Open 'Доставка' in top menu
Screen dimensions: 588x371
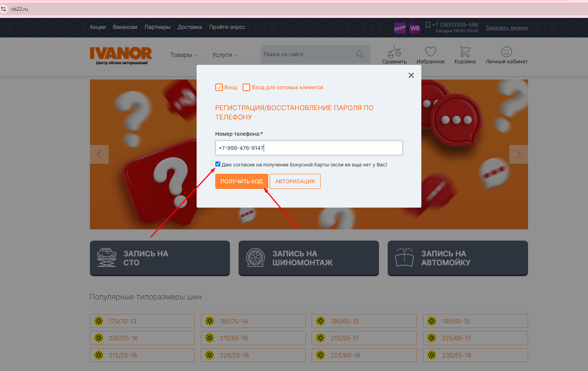[190, 27]
